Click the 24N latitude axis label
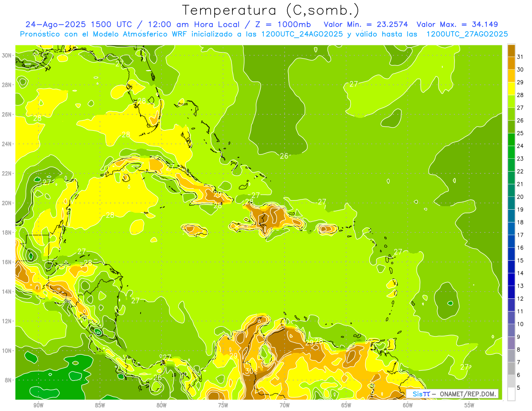Screen dimensions: 532x411 6,144
